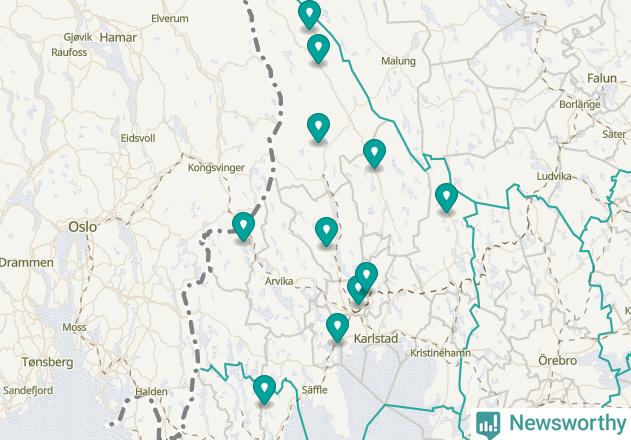The width and height of the screenshot is (631, 440).
Task: Click the Newsworthy chart icon
Action: coord(488,425)
